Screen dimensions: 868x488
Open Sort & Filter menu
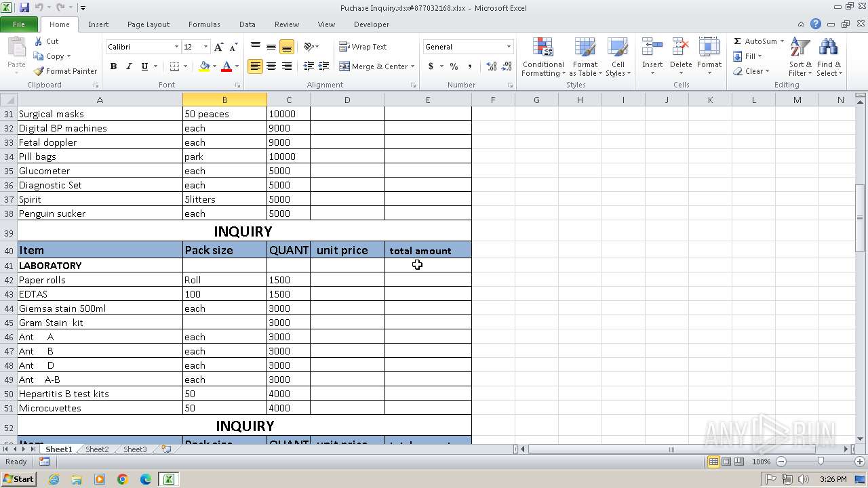click(800, 58)
